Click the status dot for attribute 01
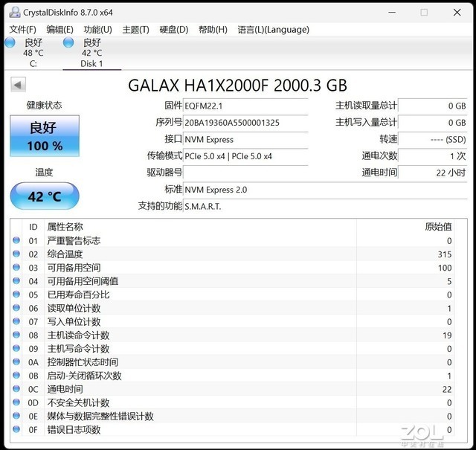Viewport: 476px width, 450px height. 16,241
